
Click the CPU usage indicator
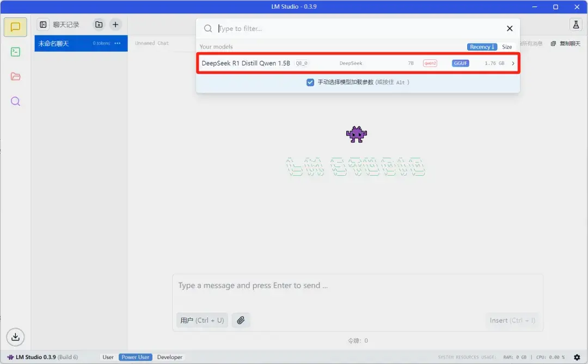point(550,357)
